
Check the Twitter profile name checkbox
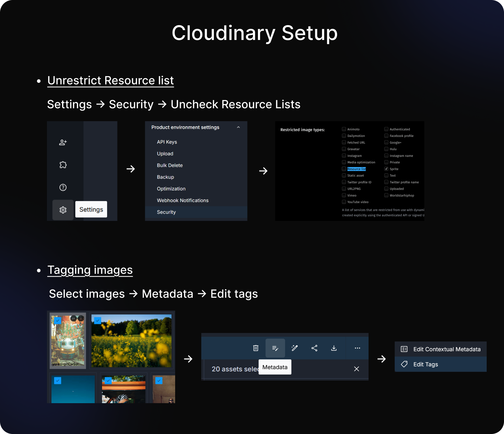click(x=386, y=182)
